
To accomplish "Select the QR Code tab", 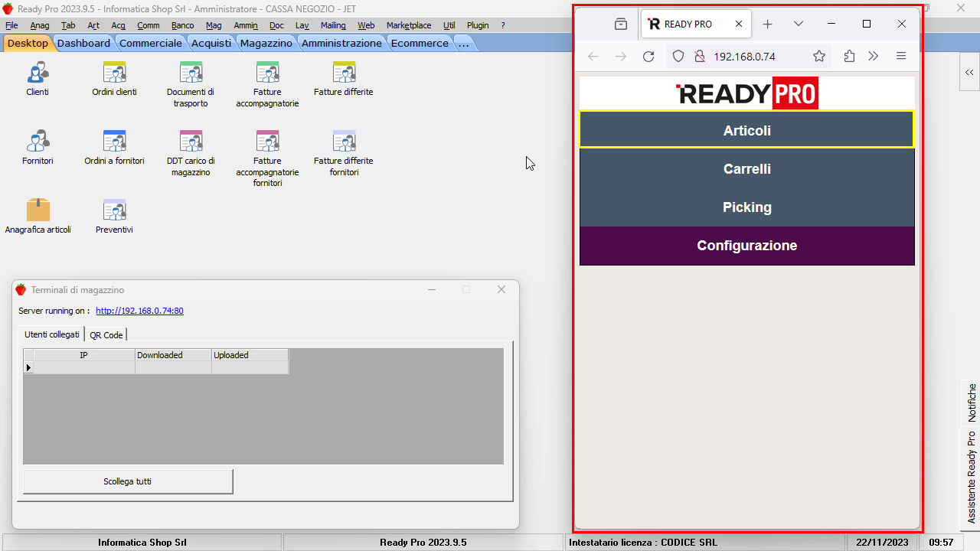I will [106, 334].
